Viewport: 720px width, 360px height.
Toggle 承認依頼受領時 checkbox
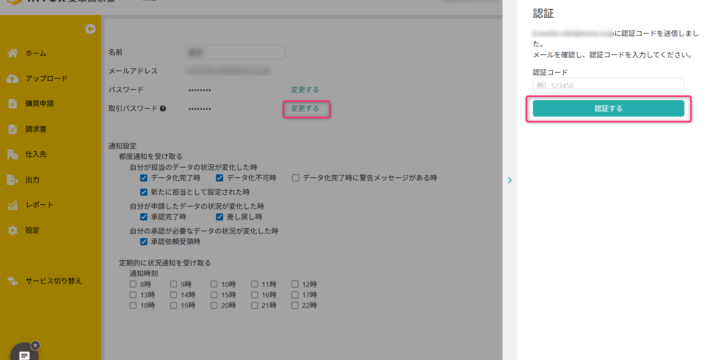click(x=144, y=241)
